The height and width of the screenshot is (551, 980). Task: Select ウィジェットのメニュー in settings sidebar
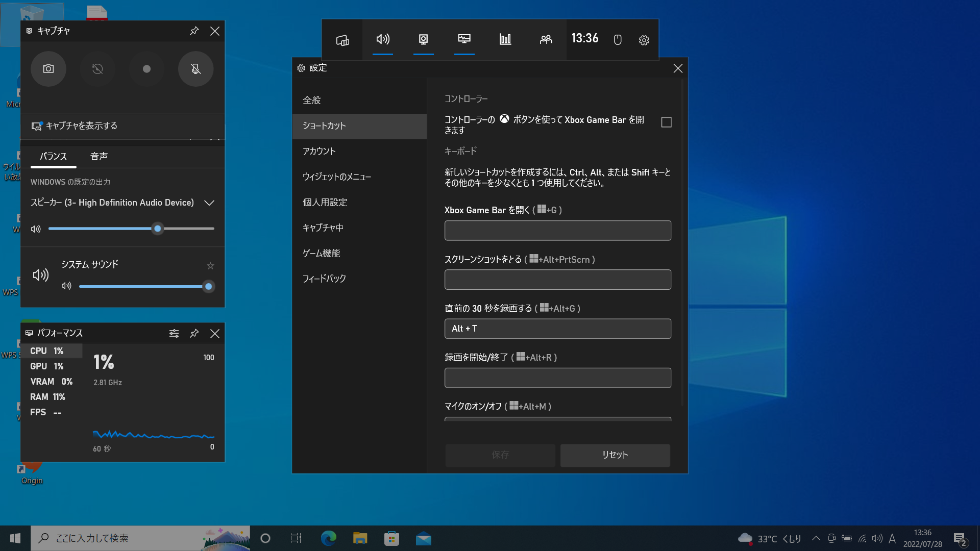coord(359,177)
